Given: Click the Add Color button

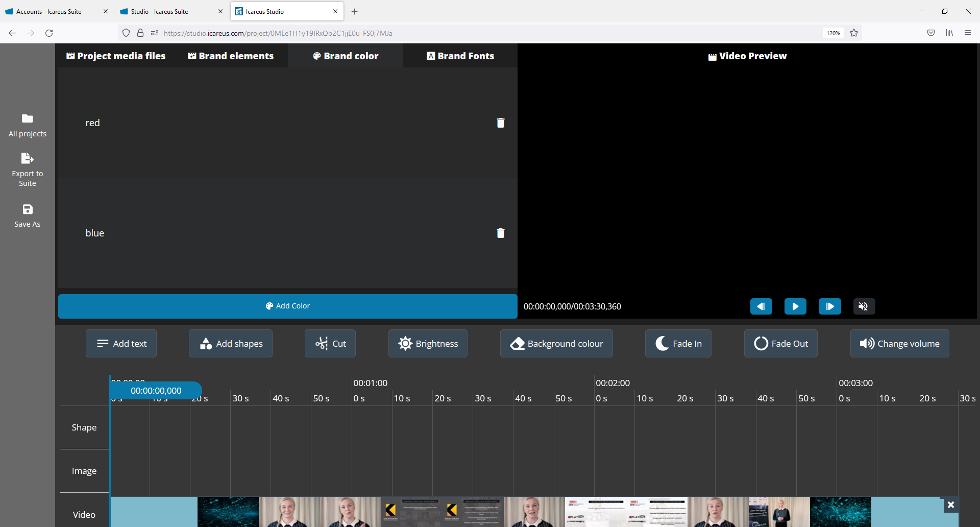Looking at the screenshot, I should 287,306.
